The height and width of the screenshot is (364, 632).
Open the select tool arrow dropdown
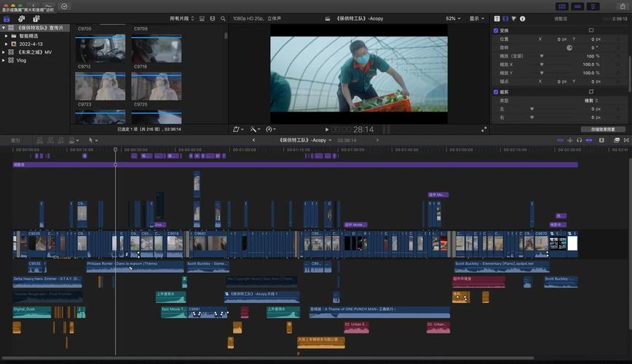coord(93,141)
